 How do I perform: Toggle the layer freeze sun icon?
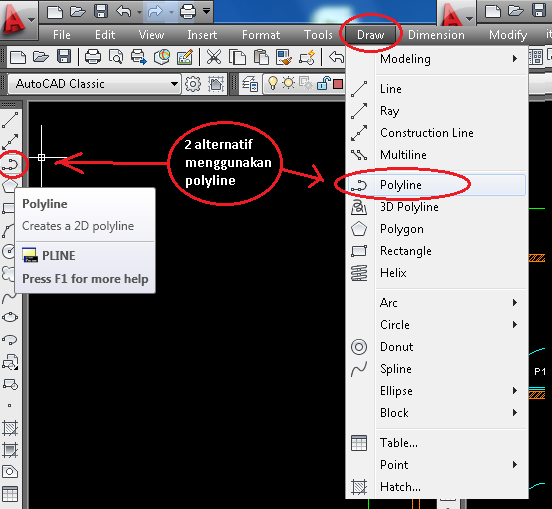288,83
